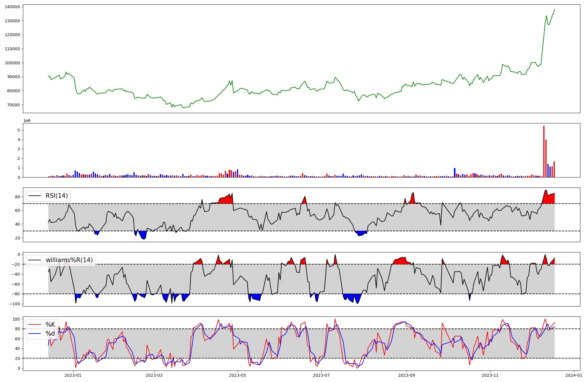Click the tallest red volume bar
This screenshot has height=382, width=588.
tap(544, 151)
